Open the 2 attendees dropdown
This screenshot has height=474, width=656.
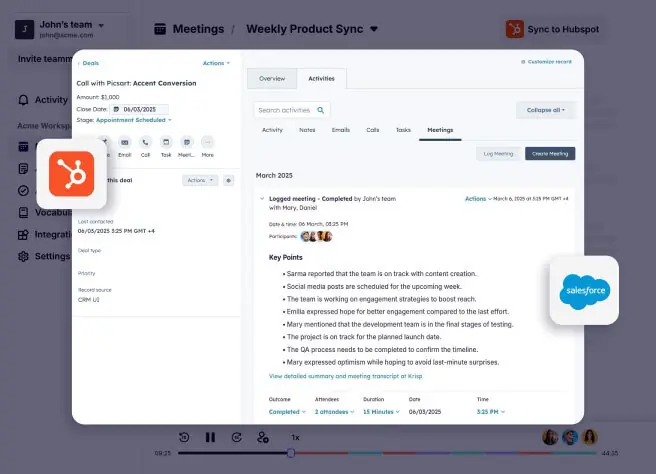[334, 412]
